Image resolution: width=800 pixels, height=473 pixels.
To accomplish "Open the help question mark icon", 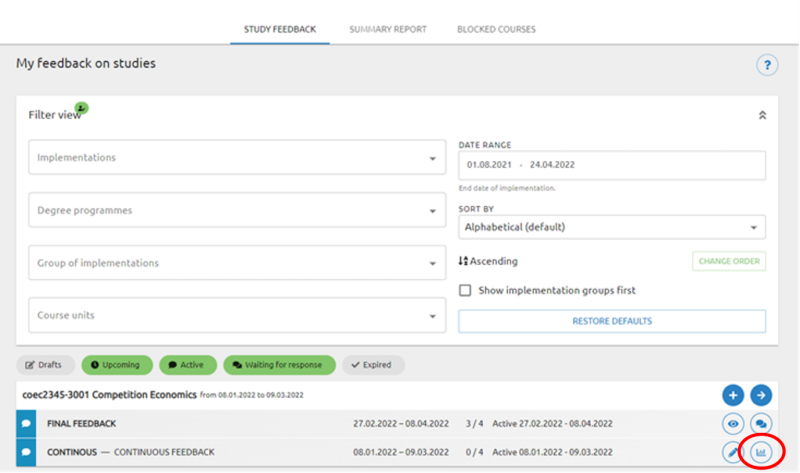I will pos(767,65).
